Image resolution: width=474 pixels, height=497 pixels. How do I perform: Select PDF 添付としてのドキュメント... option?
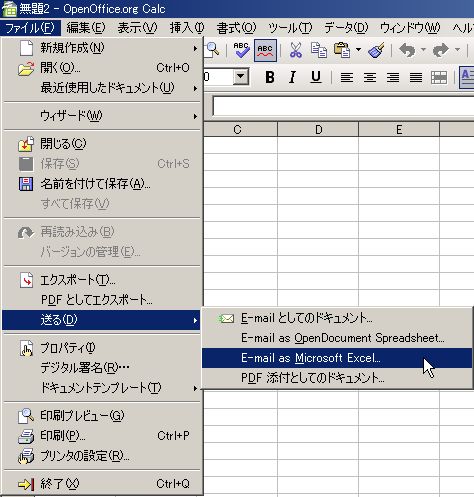tap(337, 378)
